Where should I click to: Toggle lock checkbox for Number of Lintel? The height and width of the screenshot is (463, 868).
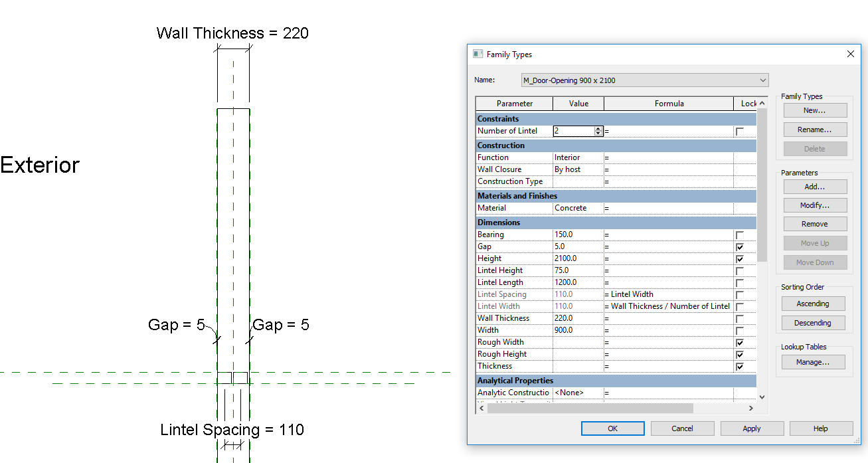click(x=740, y=132)
